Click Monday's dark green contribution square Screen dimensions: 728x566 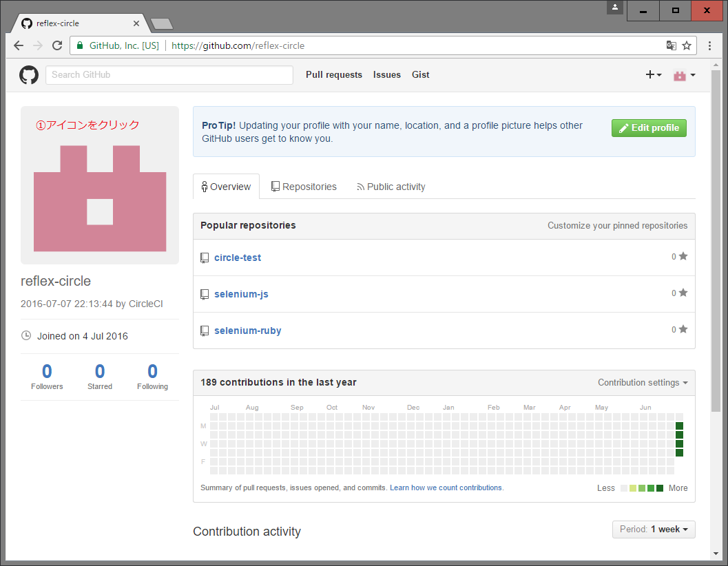(x=679, y=426)
